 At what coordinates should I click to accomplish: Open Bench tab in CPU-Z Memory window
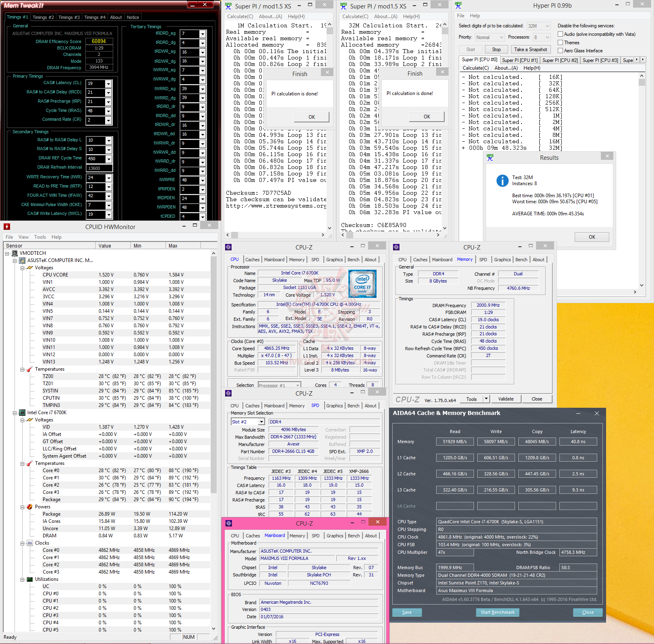521,260
